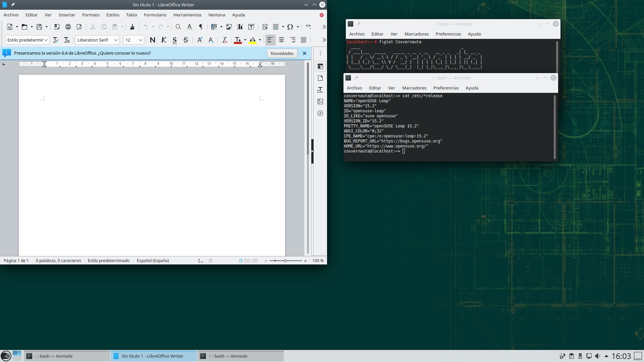This screenshot has height=362, width=644.
Task: Click the Writer vertical scrollbar
Action: 308,158
